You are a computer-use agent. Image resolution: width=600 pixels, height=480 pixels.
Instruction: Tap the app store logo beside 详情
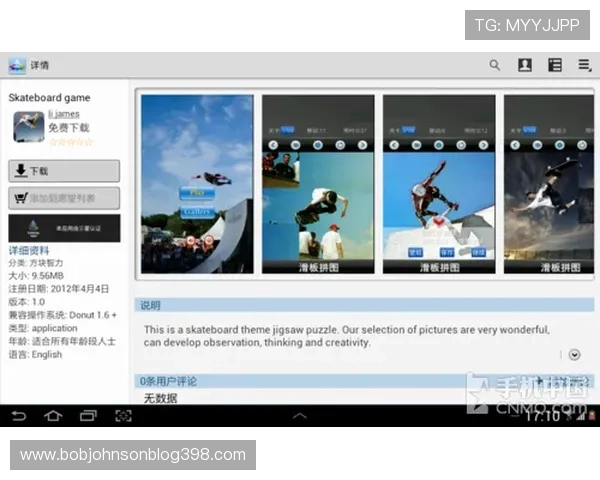[x=17, y=65]
